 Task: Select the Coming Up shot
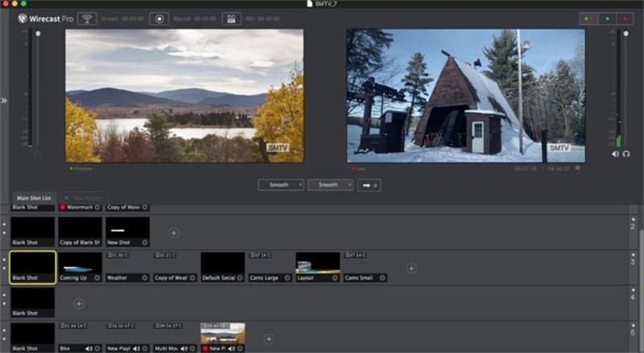80,267
